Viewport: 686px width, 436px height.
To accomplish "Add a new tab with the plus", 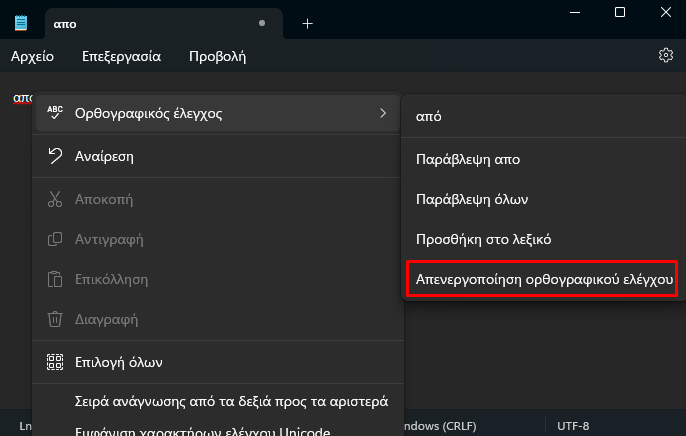I will [308, 24].
